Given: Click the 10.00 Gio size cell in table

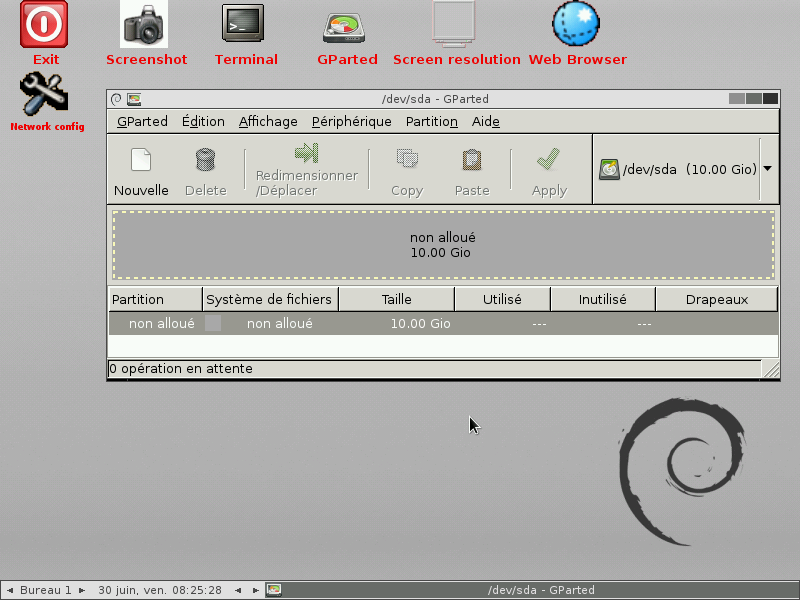Looking at the screenshot, I should click(420, 323).
